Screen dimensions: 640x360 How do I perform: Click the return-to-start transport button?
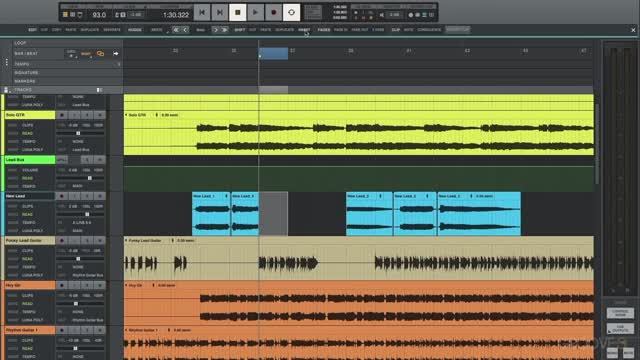click(202, 13)
